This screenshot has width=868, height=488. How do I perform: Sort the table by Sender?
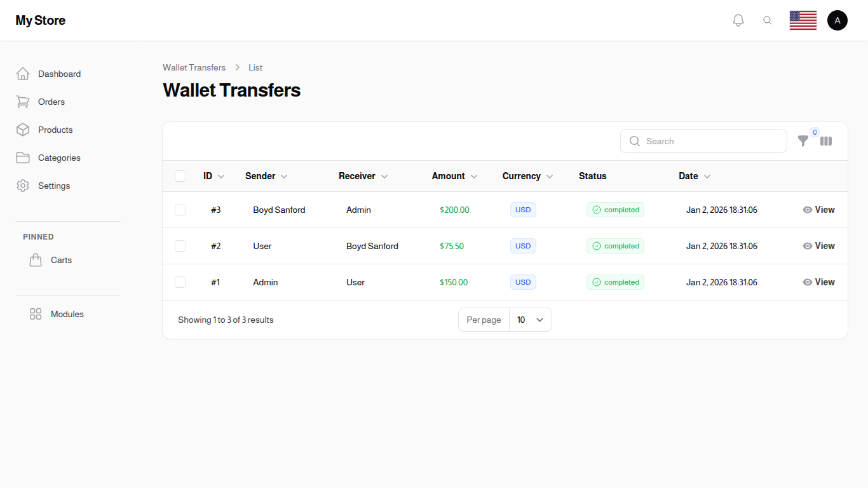[266, 176]
